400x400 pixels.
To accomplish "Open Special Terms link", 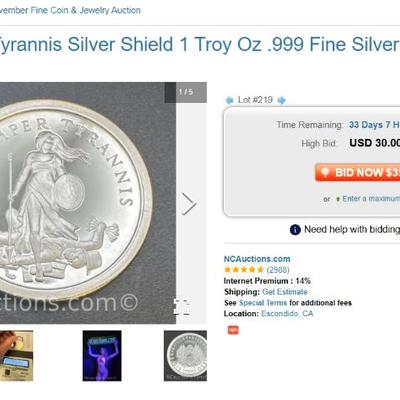I will click(263, 303).
